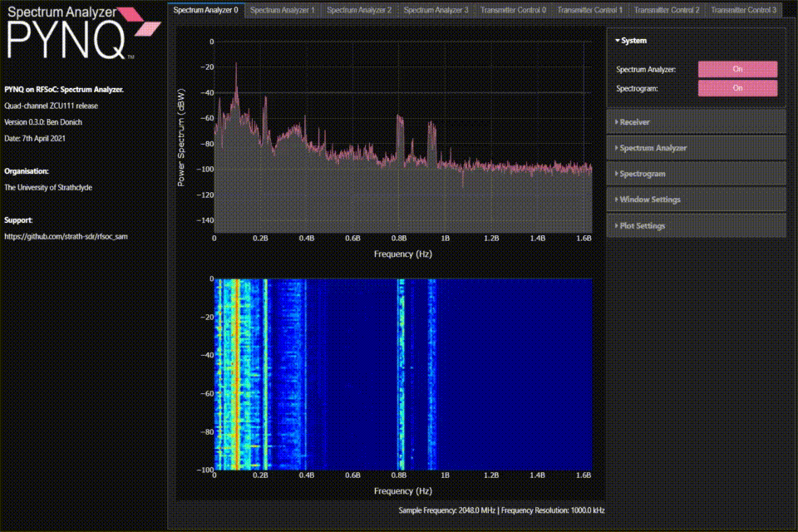Open the Transmitter Control 3 tab
798x532 pixels.
(x=743, y=10)
